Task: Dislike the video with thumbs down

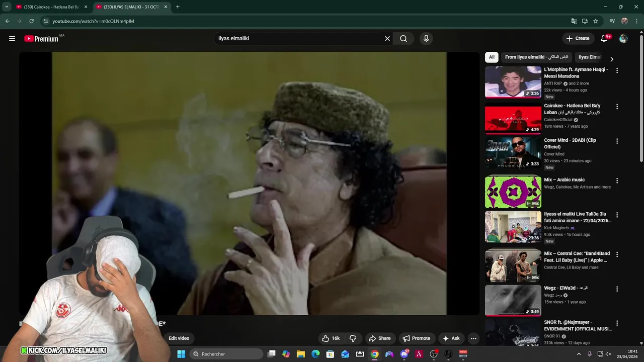Action: (x=353, y=338)
